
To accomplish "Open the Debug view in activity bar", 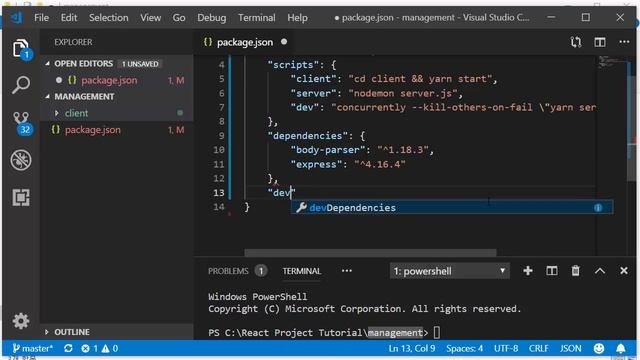I will tap(21, 160).
